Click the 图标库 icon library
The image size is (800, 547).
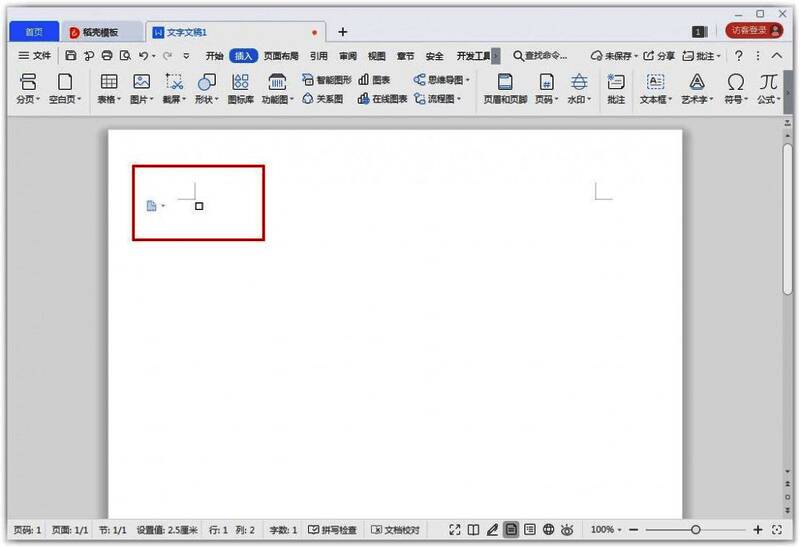[240, 87]
